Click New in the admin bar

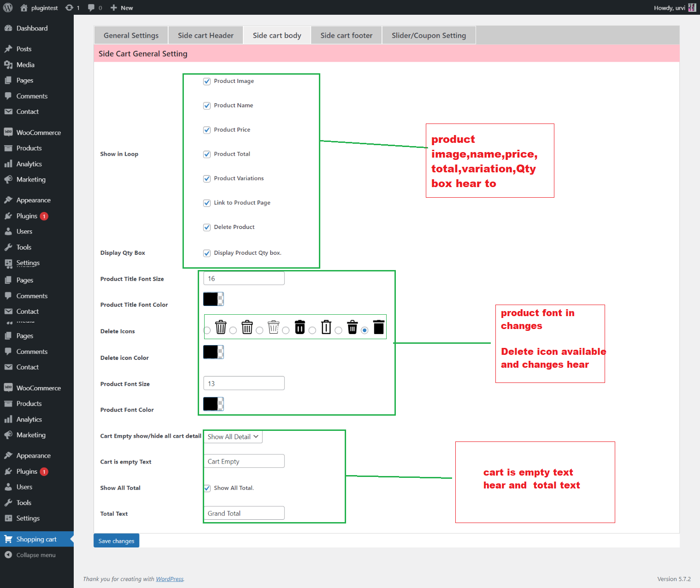pos(127,8)
